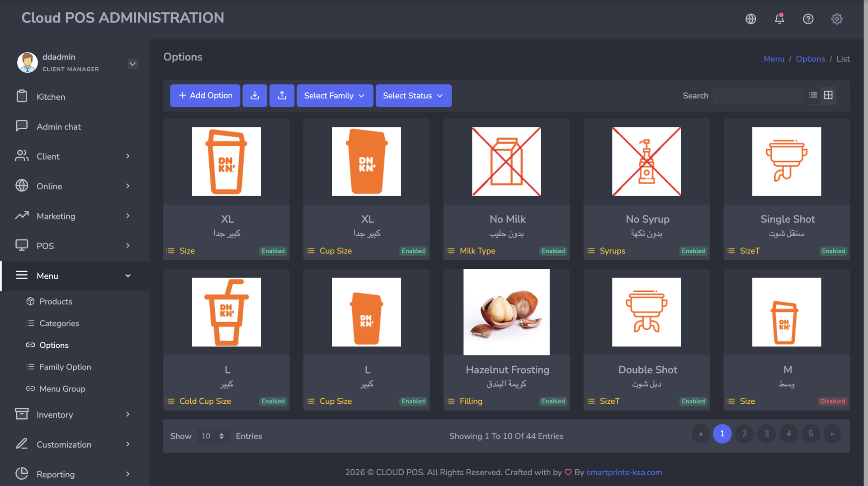Open the entries-per-page selector showing 10
This screenshot has width=868, height=486.
(x=213, y=436)
